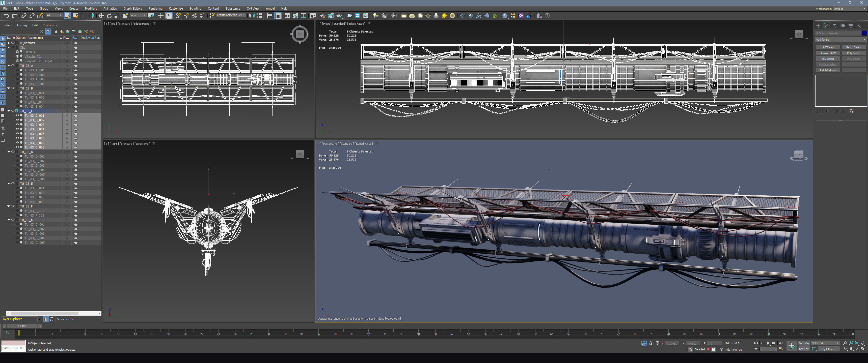
Task: Toggle visibility eye of TU_03_G layer
Action: 13,220
